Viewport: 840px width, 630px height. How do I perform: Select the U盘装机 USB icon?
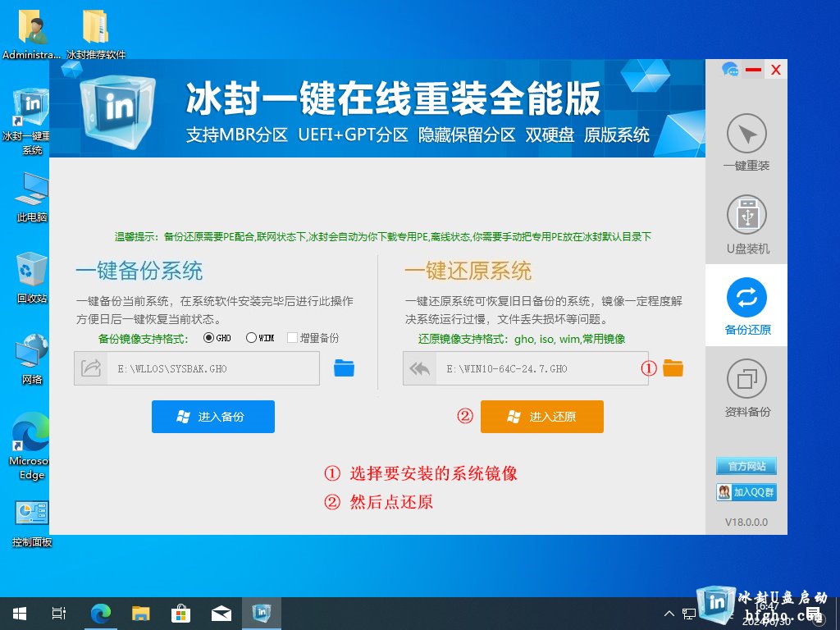coord(746,215)
